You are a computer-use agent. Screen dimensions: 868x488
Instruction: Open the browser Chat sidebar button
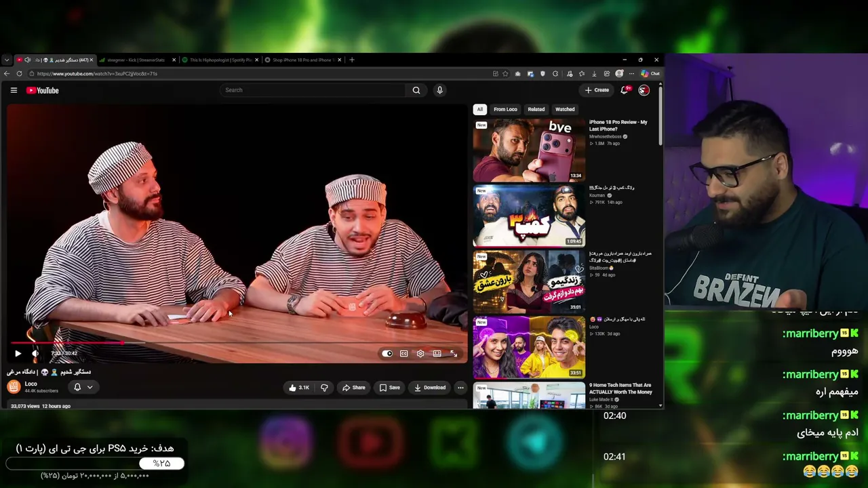650,73
